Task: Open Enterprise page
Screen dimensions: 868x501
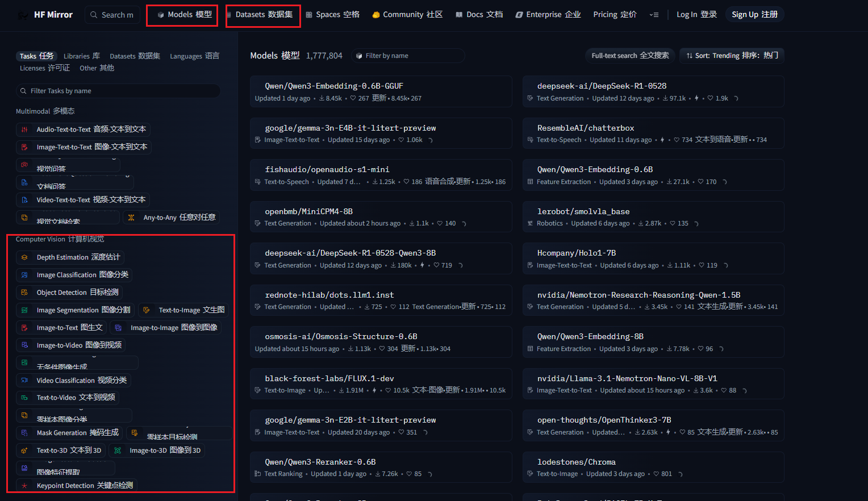Action: (x=548, y=15)
